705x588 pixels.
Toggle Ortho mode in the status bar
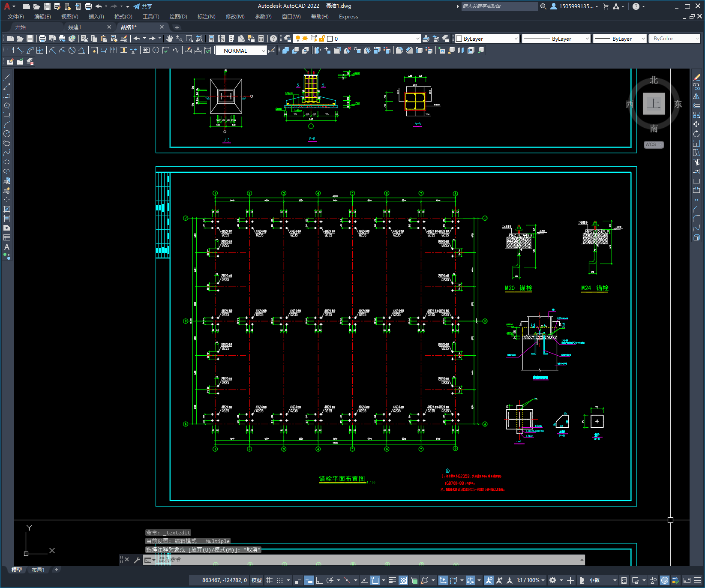click(319, 580)
